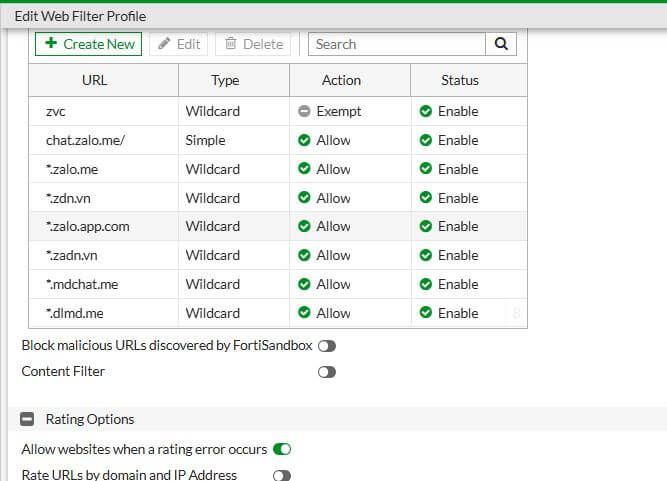Viewport: 667px width, 481px height.
Task: Click the Enable status icon for *.zalo.app.com
Action: [x=426, y=226]
